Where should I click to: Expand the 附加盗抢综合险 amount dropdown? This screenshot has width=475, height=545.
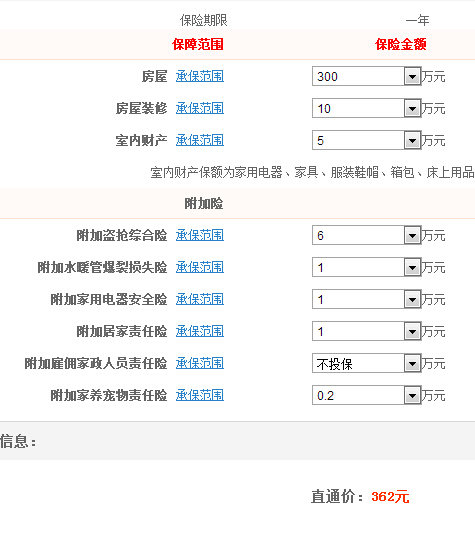(x=367, y=235)
